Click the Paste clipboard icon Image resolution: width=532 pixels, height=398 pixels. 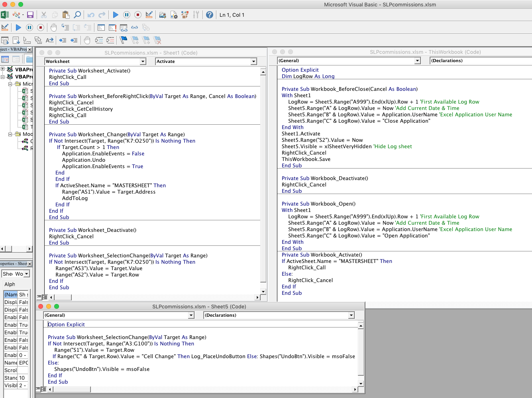click(x=66, y=15)
